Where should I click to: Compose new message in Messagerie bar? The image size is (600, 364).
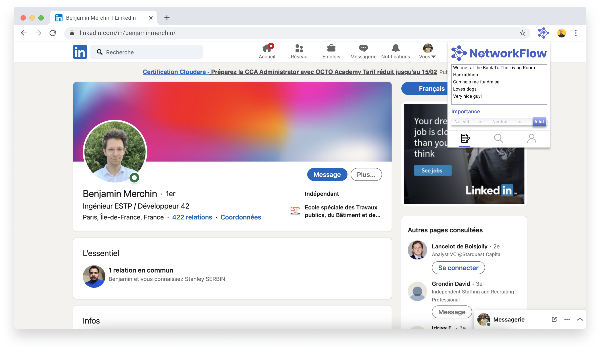point(554,319)
